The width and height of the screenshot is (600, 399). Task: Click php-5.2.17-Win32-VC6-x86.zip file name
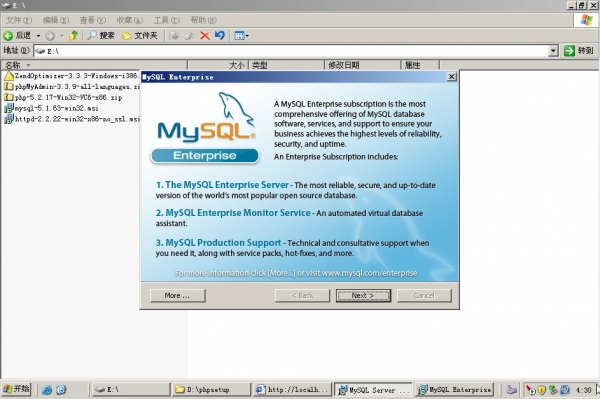coord(68,98)
